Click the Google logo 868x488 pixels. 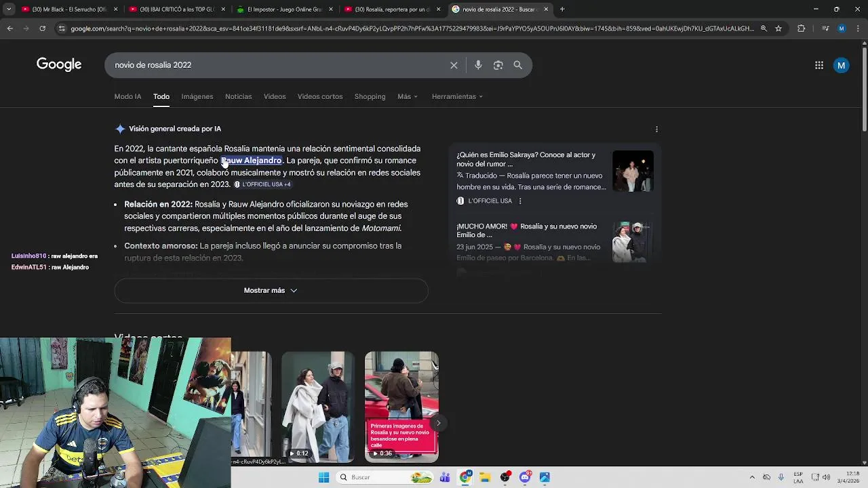(x=59, y=64)
